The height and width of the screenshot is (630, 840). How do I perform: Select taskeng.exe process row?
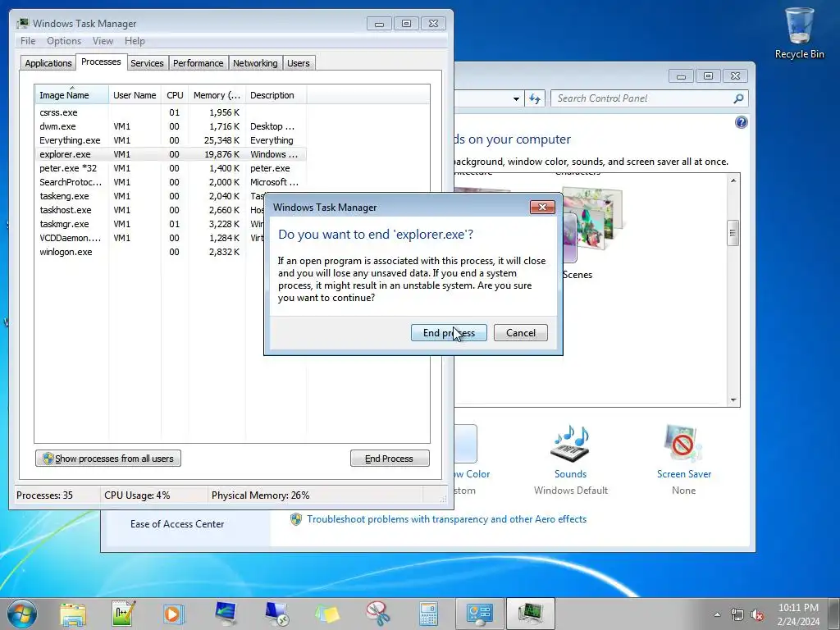click(x=150, y=196)
